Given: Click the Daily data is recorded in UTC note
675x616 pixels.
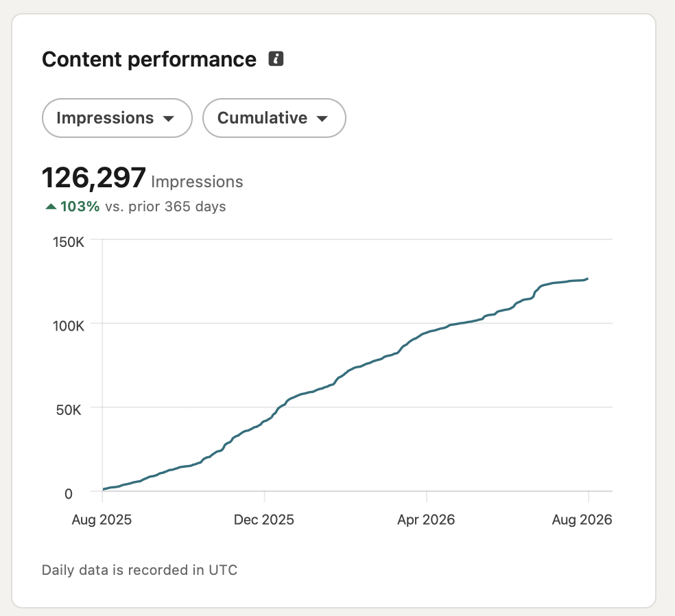Looking at the screenshot, I should (139, 570).
